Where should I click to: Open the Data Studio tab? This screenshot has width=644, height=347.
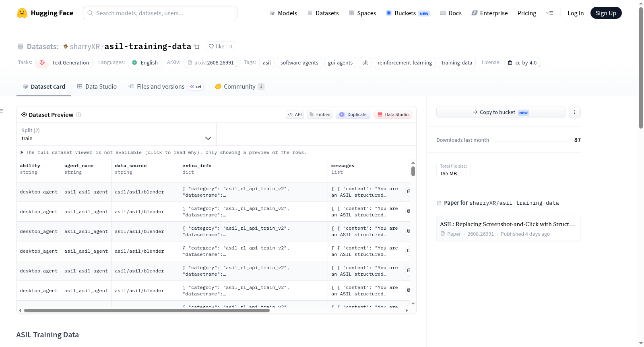pyautogui.click(x=97, y=87)
